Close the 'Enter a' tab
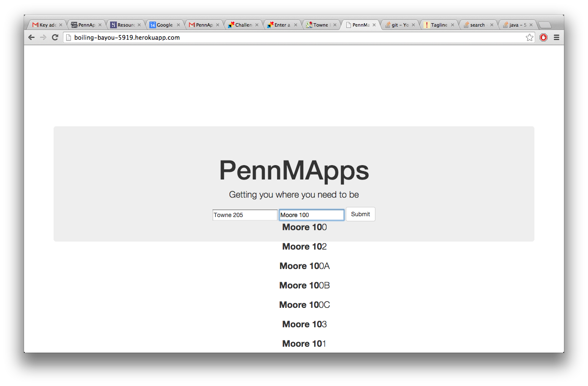 coord(296,25)
